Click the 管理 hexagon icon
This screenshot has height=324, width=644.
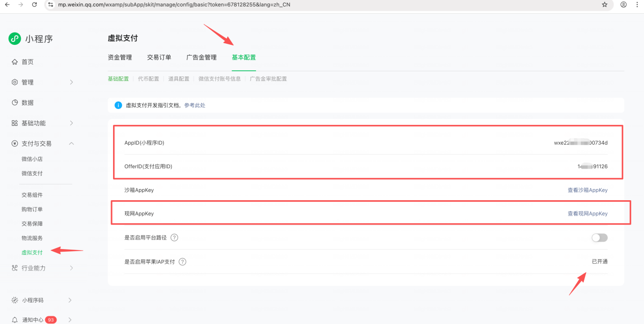[15, 82]
